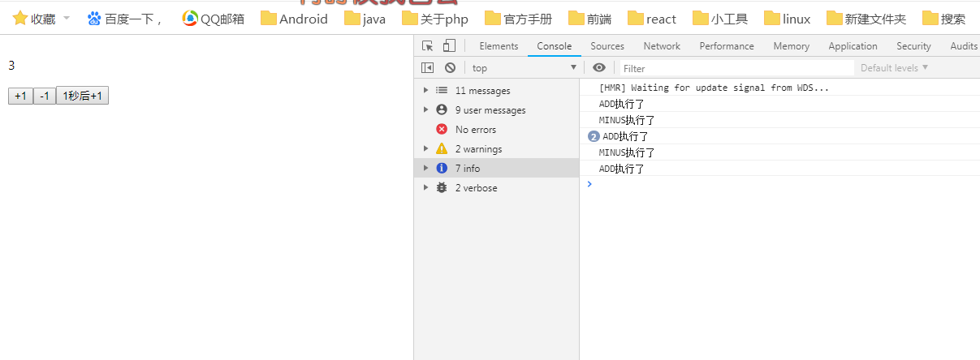This screenshot has width=980, height=360.
Task: Clear the console with the ban icon
Action: [x=450, y=68]
